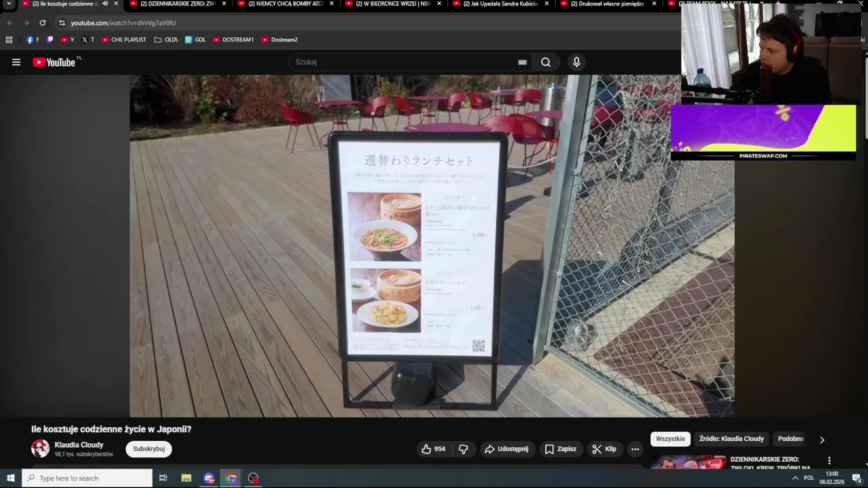Open site information icon in address bar
This screenshot has height=488, width=868.
[x=62, y=22]
